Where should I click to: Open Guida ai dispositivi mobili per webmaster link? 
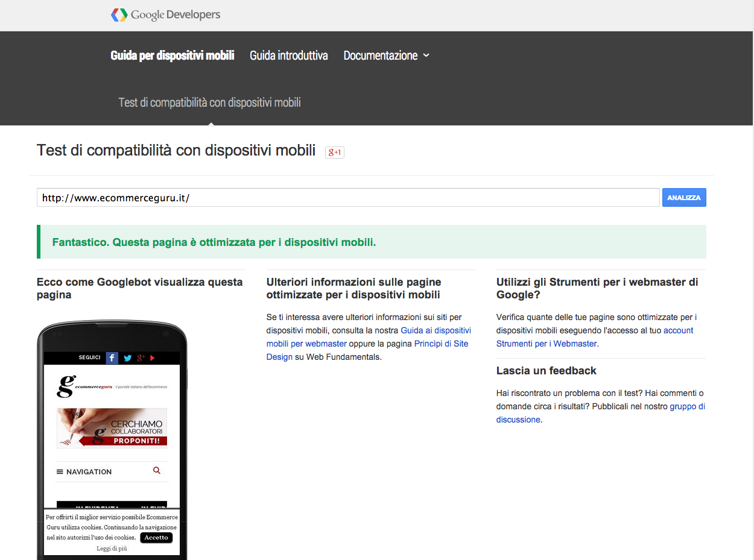(x=369, y=337)
